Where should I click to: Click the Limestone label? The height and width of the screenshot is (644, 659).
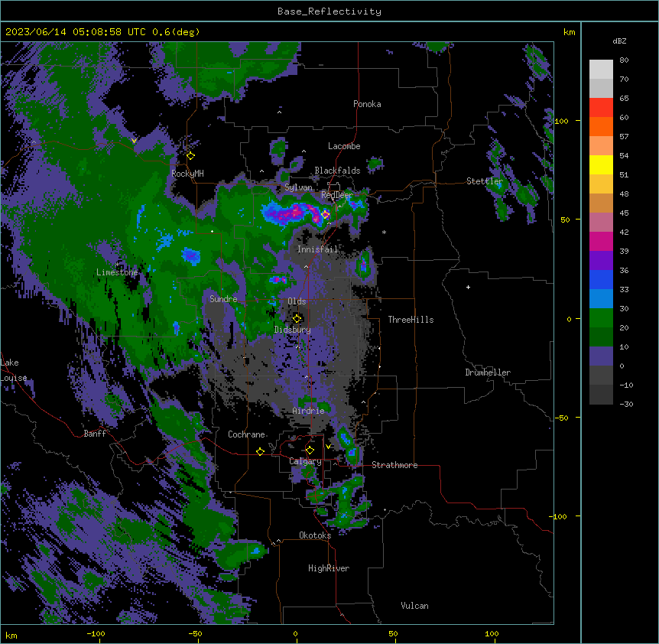[x=117, y=272]
